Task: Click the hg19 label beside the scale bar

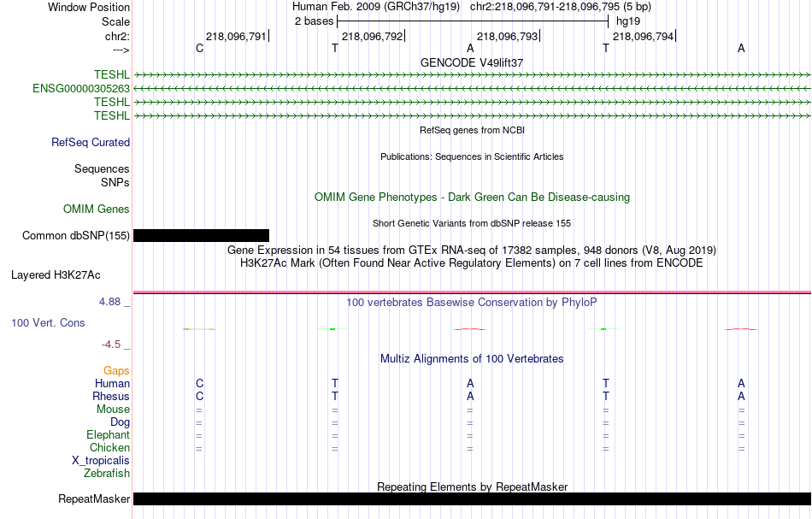Action: click(x=628, y=21)
